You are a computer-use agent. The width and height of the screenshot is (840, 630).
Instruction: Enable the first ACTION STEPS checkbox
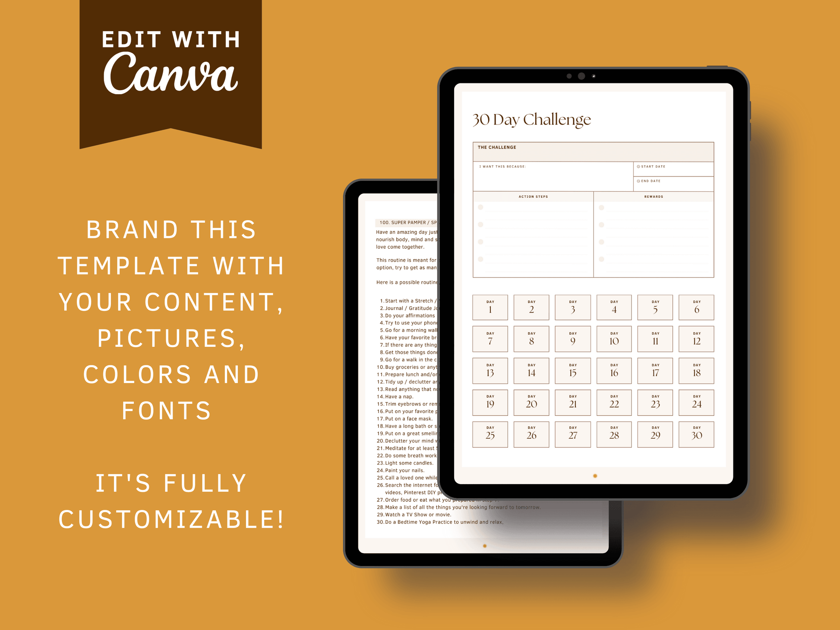481,207
